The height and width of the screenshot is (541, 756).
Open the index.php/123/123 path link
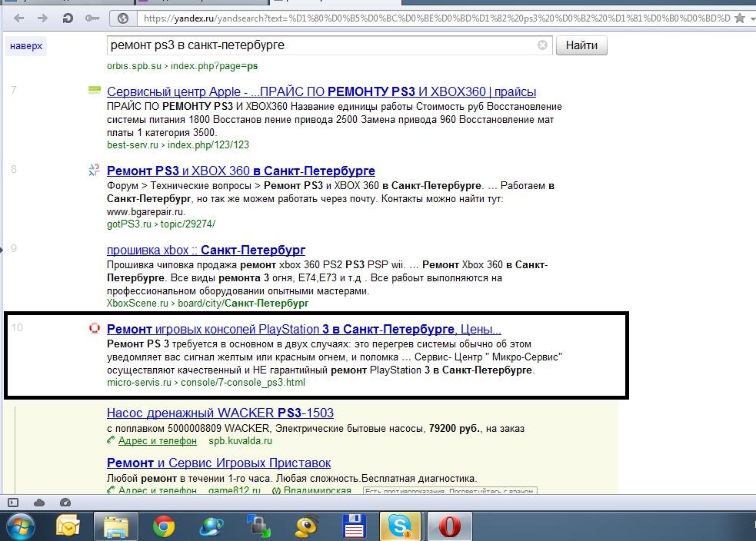tap(208, 144)
